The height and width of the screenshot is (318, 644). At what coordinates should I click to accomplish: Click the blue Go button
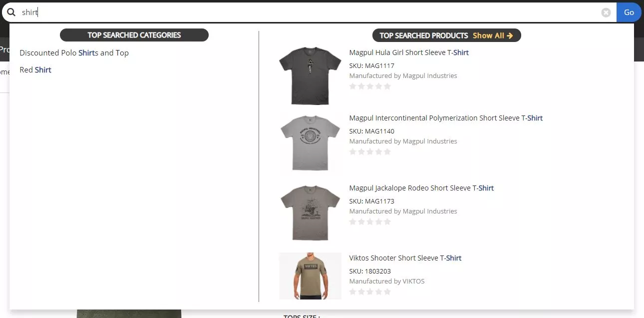click(629, 12)
